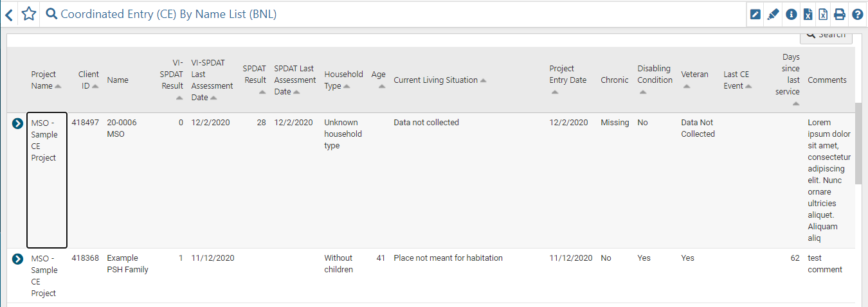Open help with question mark icon
Image resolution: width=868 pixels, height=307 pixels.
click(857, 14)
